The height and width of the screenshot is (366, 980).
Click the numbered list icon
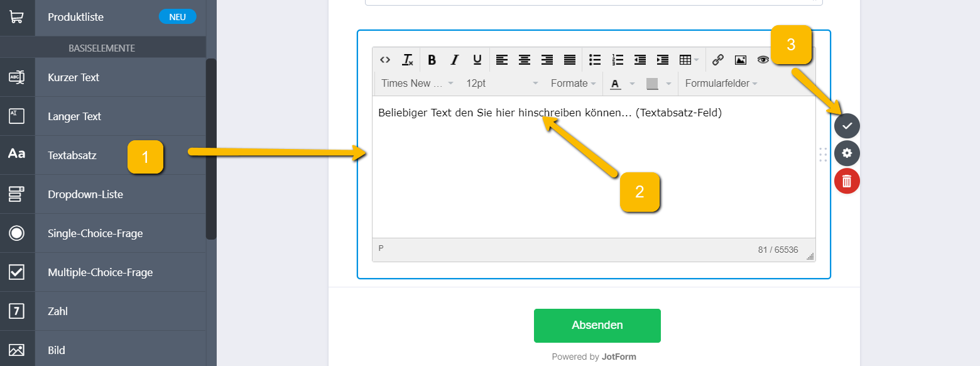(618, 60)
